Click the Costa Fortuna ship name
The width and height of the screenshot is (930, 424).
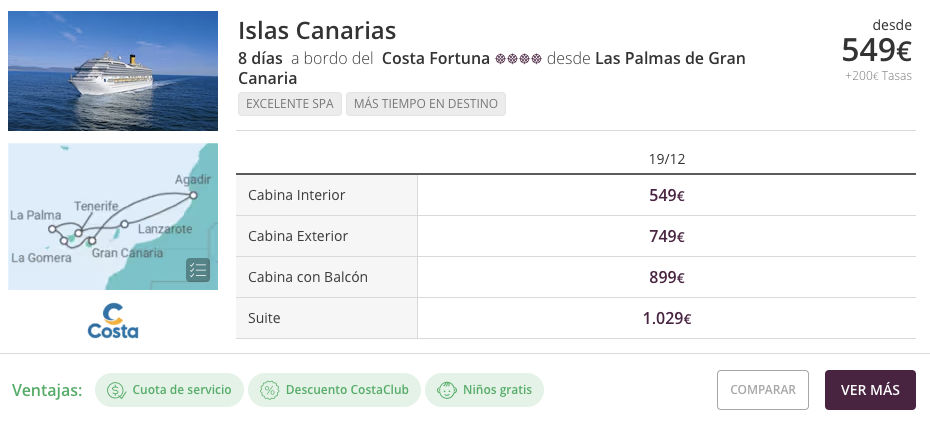(x=436, y=59)
